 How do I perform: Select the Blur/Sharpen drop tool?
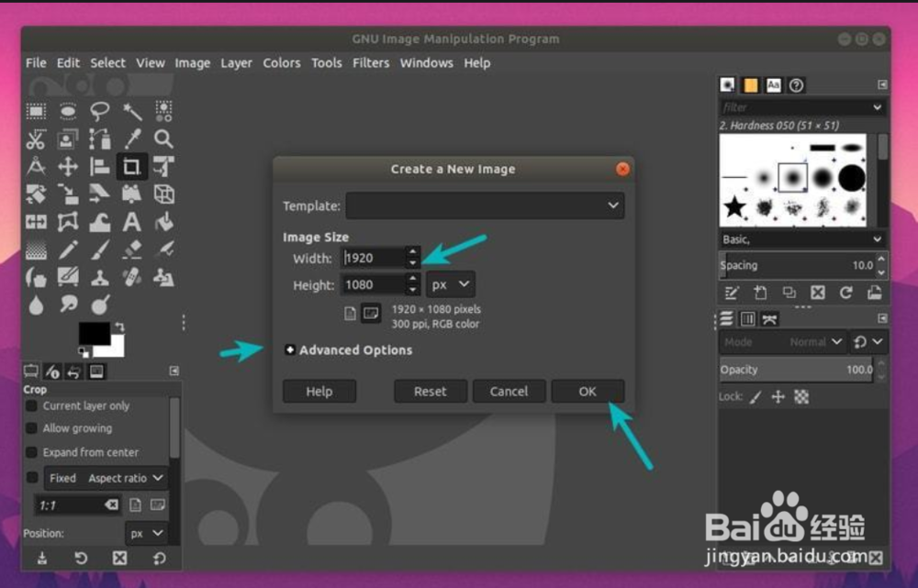pyautogui.click(x=37, y=305)
